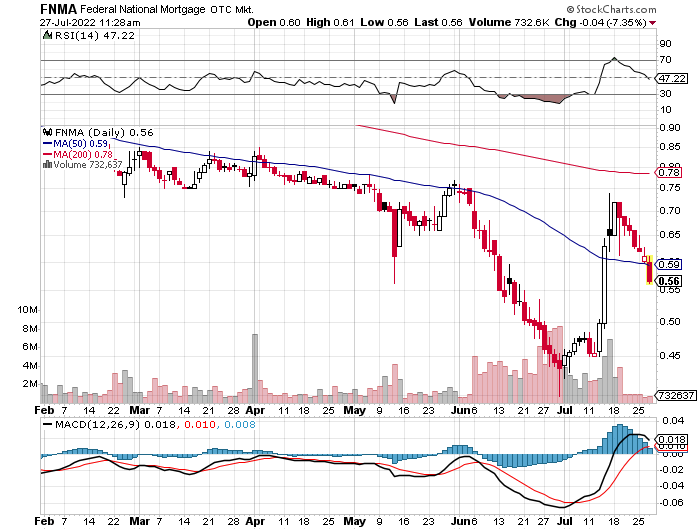Click the red 0.010 MACD signal value
The height and width of the screenshot is (530, 700).
[x=200, y=424]
